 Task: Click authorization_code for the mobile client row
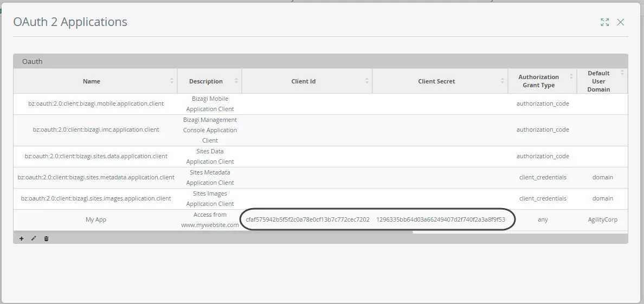[x=543, y=104]
